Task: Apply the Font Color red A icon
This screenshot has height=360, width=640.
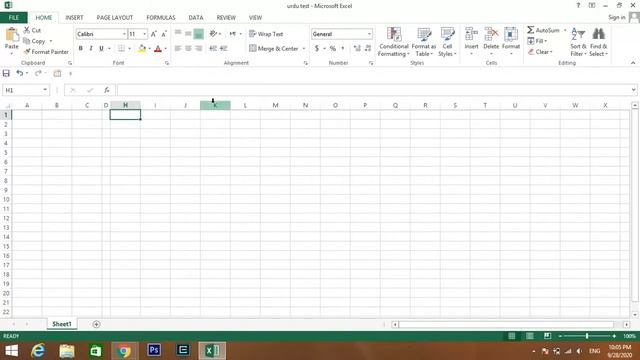Action: [x=158, y=49]
